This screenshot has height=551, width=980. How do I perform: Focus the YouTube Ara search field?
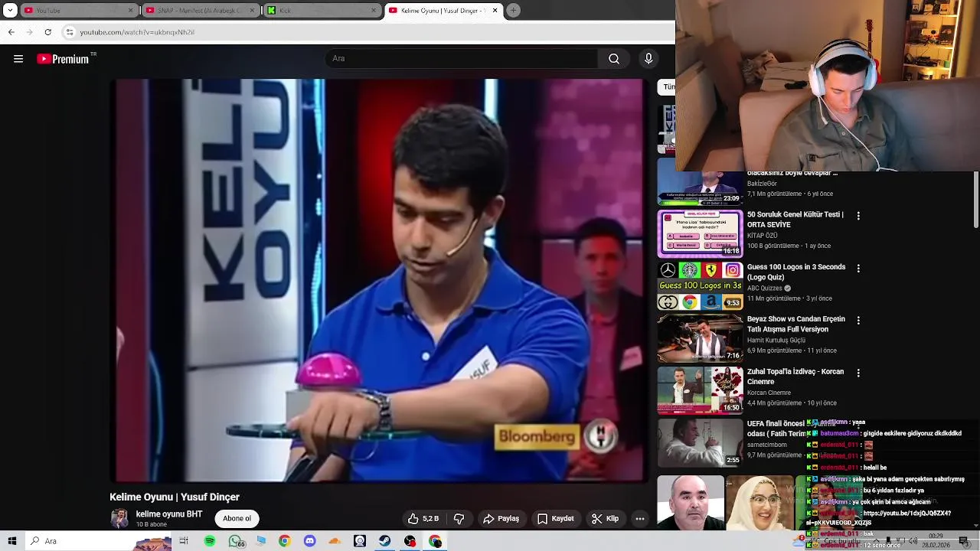pos(463,59)
